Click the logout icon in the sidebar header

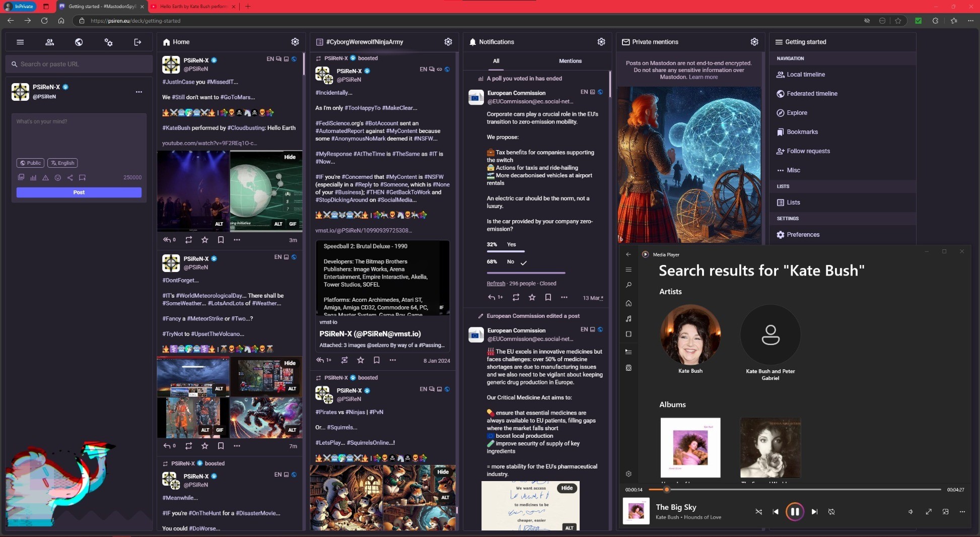click(137, 42)
